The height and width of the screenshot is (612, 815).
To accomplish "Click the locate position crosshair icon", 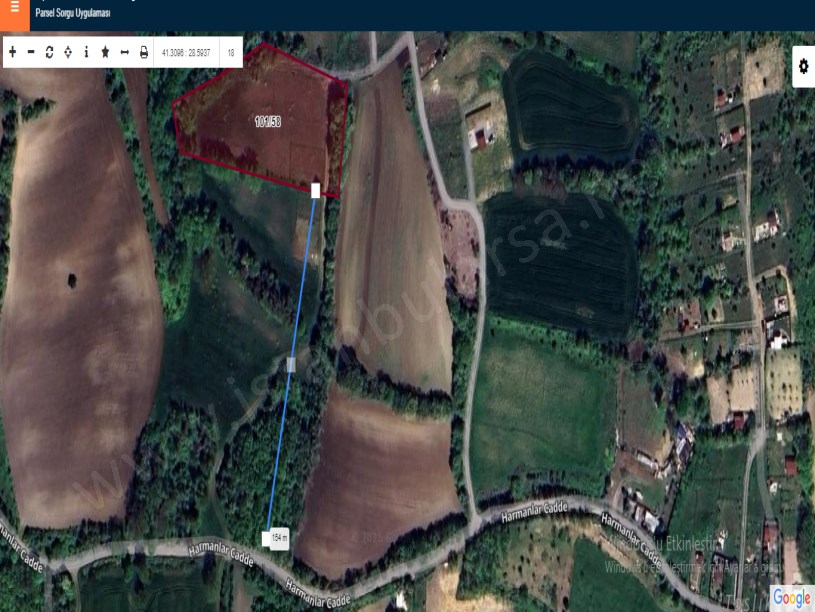I will 67,52.
